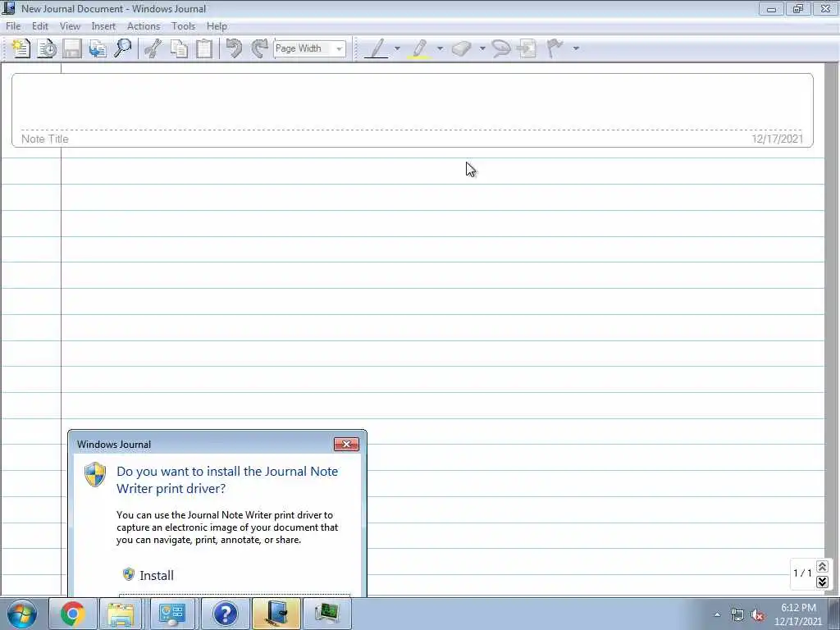The image size is (840, 630).
Task: Open the Help menu
Action: click(217, 25)
